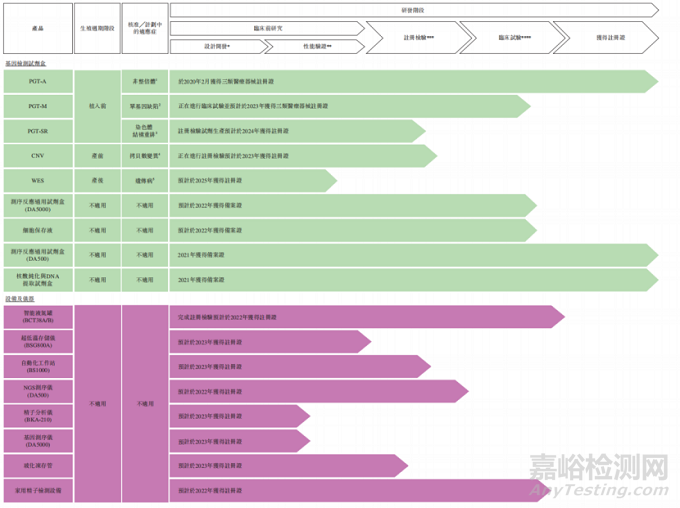This screenshot has height=508, width=680.
Task: Click the 獲得註冊證 stage arrow
Action: 607,37
